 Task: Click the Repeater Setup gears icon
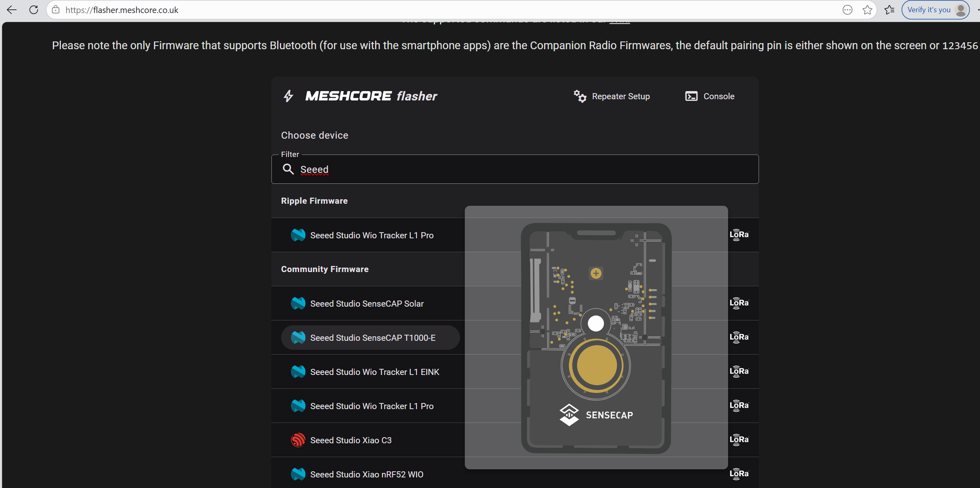(580, 96)
